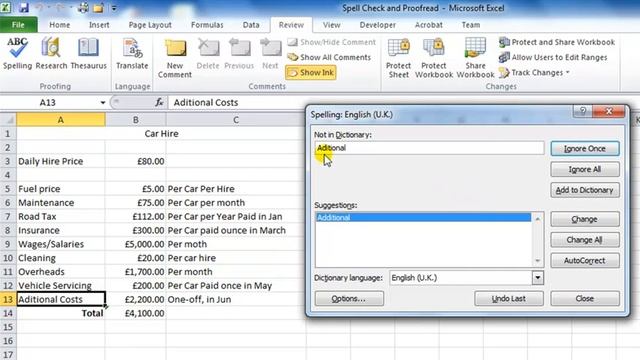This screenshot has width=640, height=360.
Task: Click Show All Comments
Action: 329,57
